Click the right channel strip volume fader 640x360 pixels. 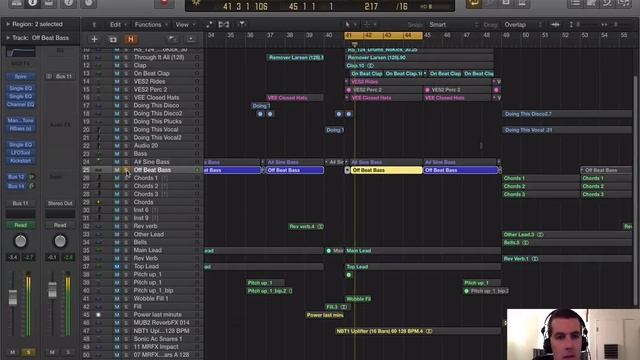[x=52, y=290]
